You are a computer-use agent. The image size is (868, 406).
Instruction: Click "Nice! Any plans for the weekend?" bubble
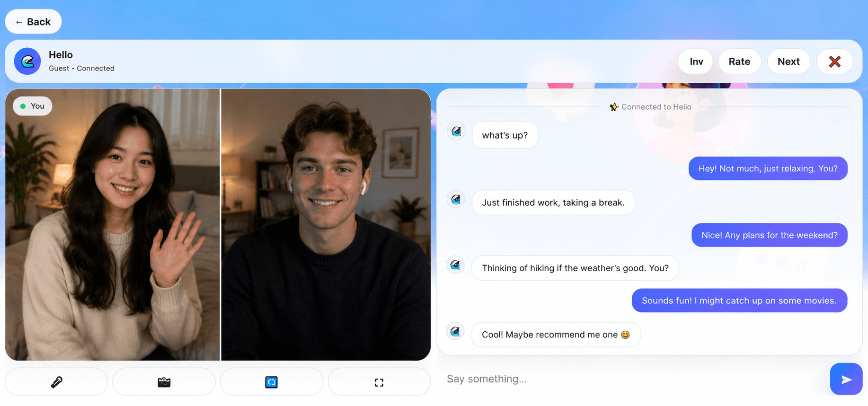pyautogui.click(x=769, y=235)
